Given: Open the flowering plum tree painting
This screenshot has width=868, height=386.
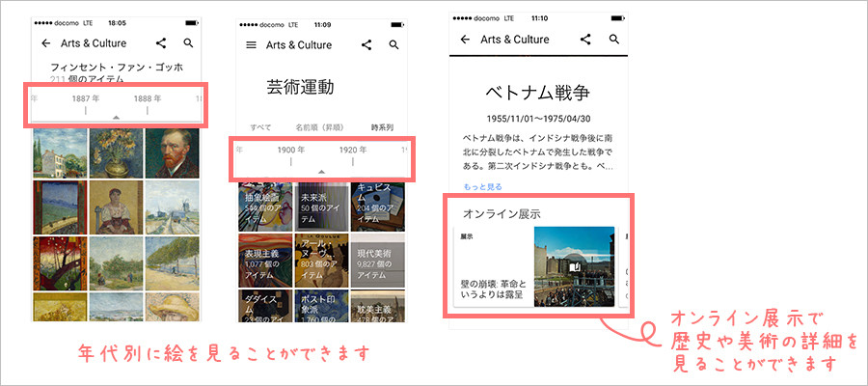Looking at the screenshot, I should tap(60, 263).
